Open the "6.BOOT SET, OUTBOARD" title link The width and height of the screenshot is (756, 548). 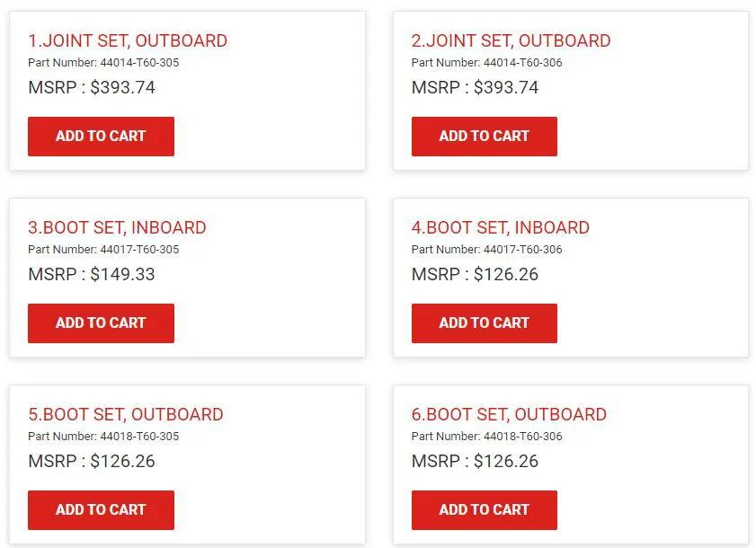coord(509,414)
